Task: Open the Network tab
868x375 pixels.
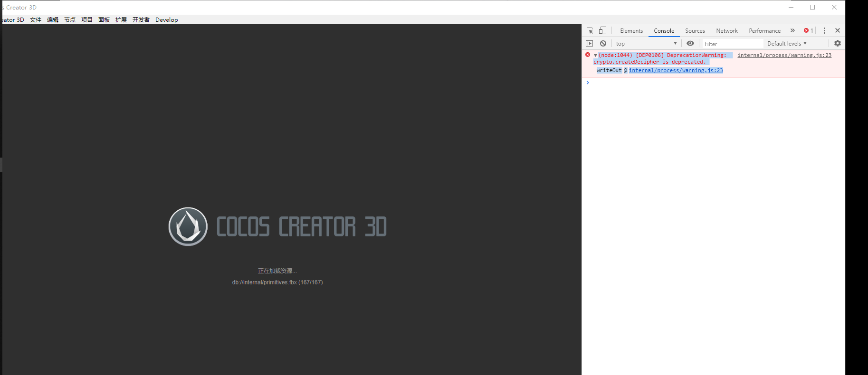Action: (x=727, y=31)
